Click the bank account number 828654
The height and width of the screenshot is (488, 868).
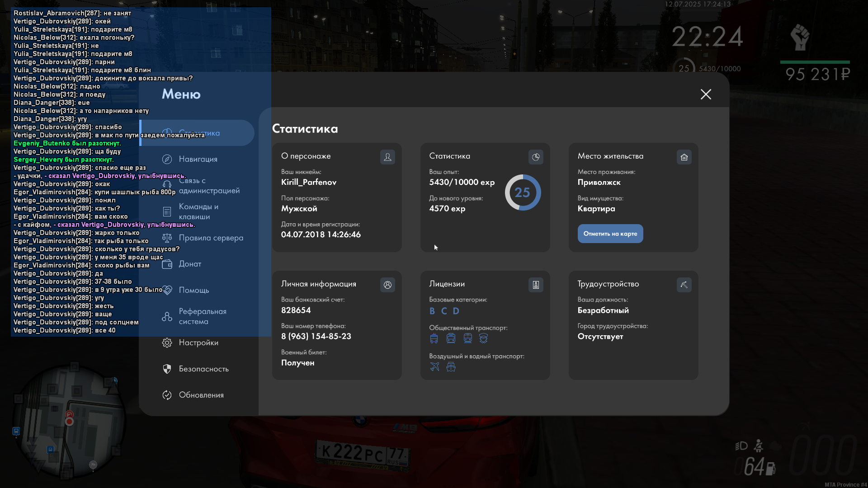(x=296, y=310)
